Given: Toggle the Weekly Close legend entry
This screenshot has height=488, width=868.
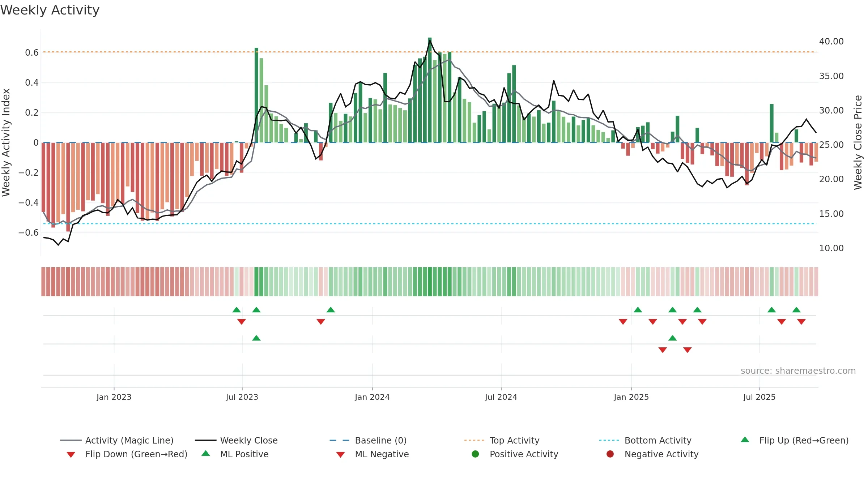Looking at the screenshot, I should click(x=236, y=440).
